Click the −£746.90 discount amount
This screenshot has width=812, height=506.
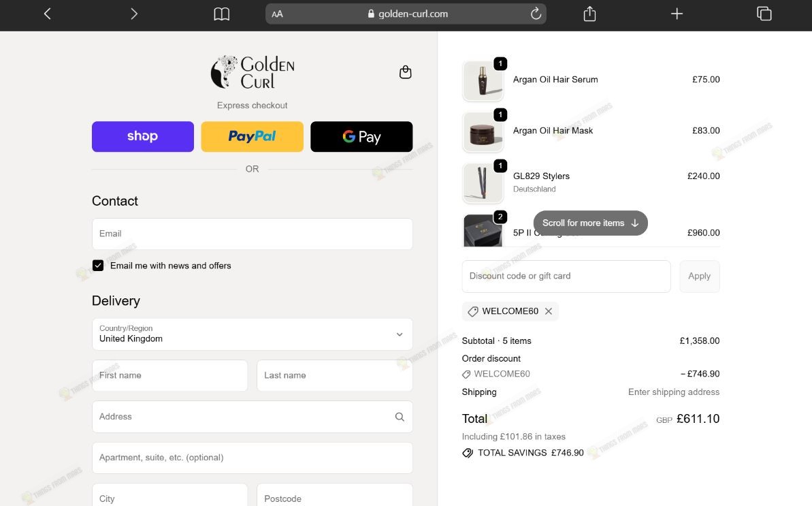700,374
